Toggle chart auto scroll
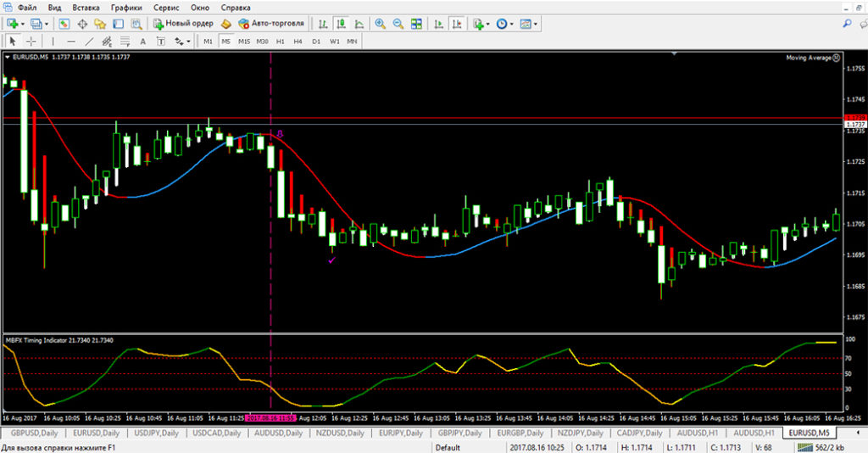868x453 pixels. click(438, 24)
